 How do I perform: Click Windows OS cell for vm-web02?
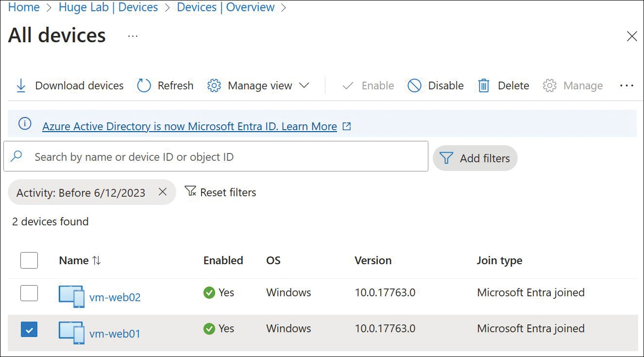click(x=288, y=292)
